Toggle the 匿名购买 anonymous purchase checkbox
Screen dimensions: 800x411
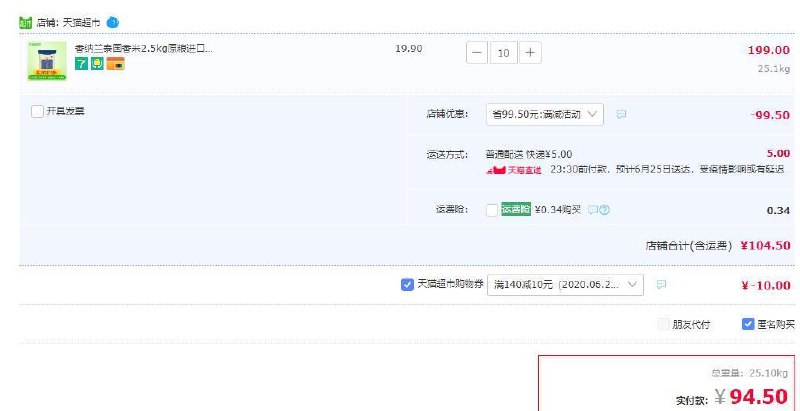tap(748, 324)
